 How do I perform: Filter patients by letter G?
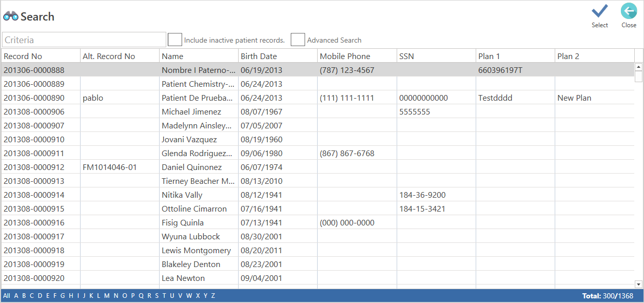(63, 296)
